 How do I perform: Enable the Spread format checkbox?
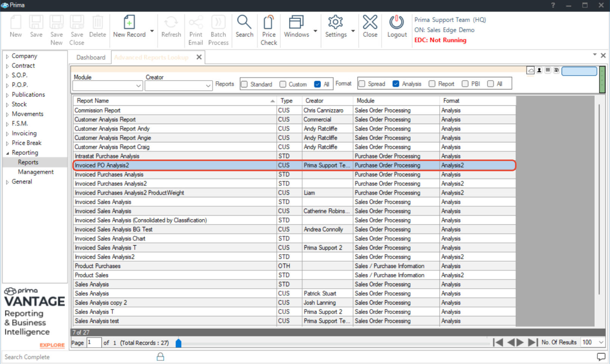tap(362, 84)
